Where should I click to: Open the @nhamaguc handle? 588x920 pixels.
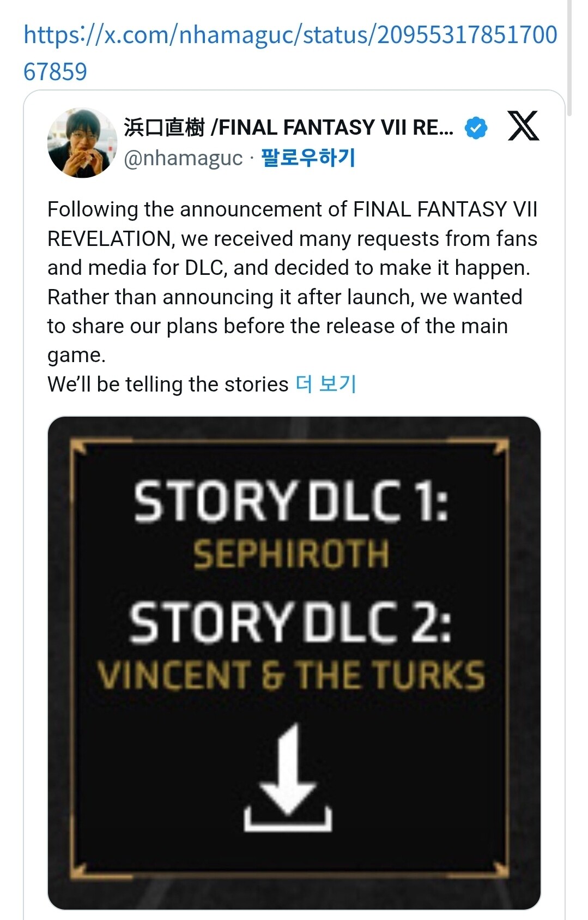coord(183,159)
